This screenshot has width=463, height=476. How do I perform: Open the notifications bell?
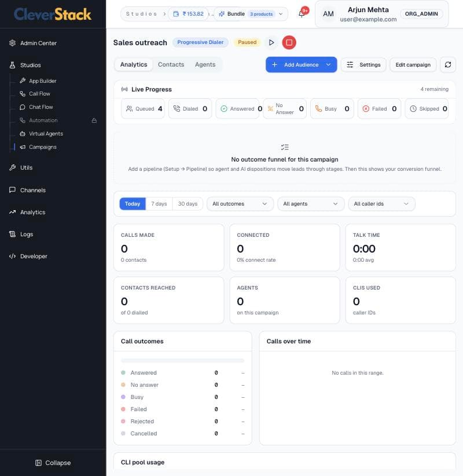[302, 14]
